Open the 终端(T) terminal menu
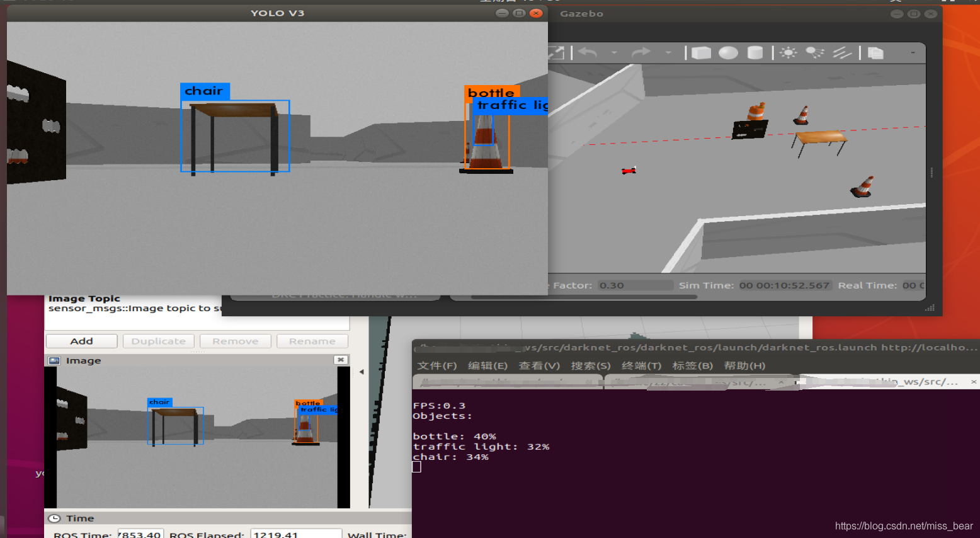The height and width of the screenshot is (538, 980). [641, 365]
